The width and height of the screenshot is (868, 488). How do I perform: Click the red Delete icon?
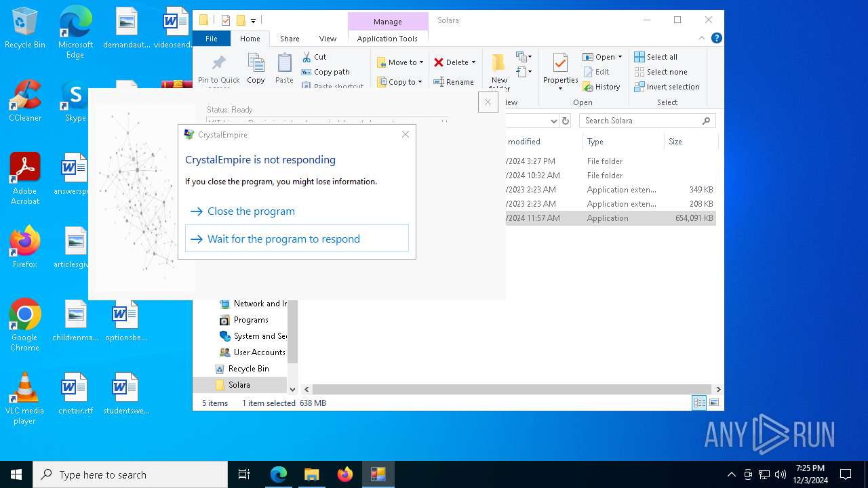click(x=439, y=62)
